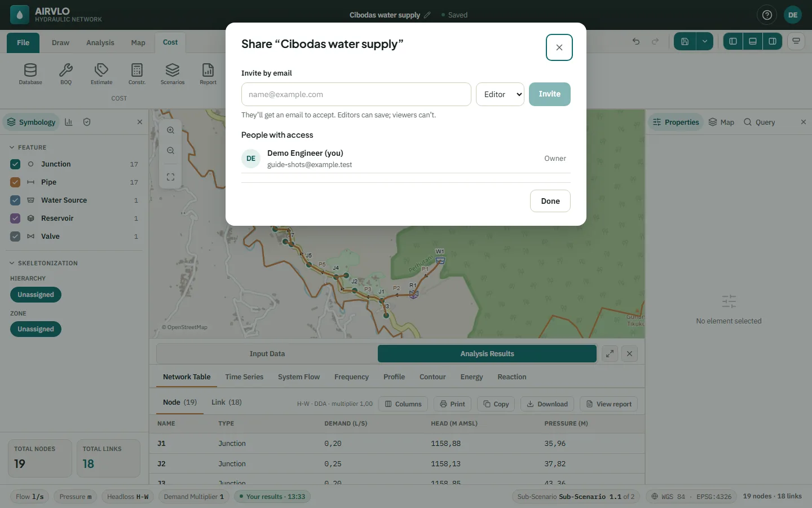
Task: Open the Database cost tool
Action: [x=30, y=74]
